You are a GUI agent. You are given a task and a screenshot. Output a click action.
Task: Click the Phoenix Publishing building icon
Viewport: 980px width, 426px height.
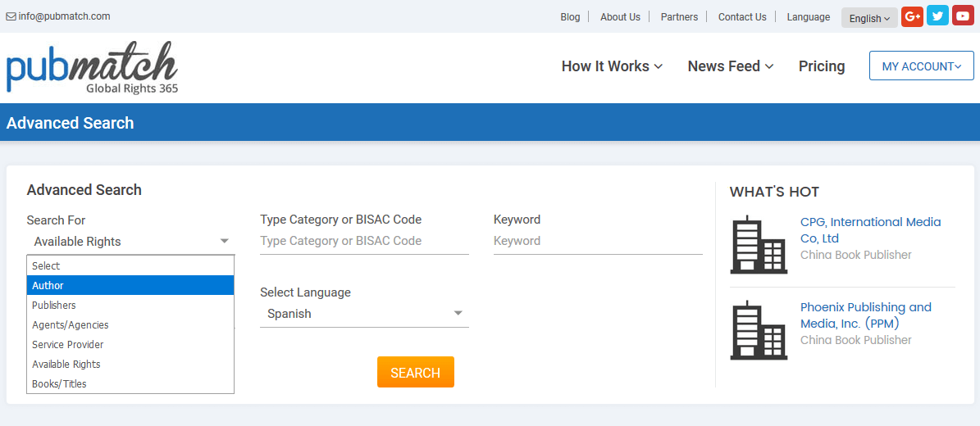pyautogui.click(x=759, y=330)
